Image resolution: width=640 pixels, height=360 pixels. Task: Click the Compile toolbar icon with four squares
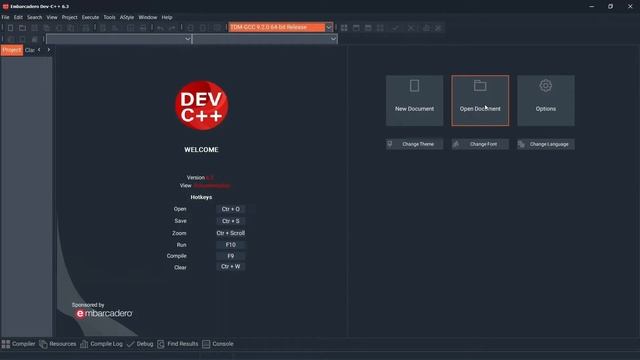click(344, 28)
